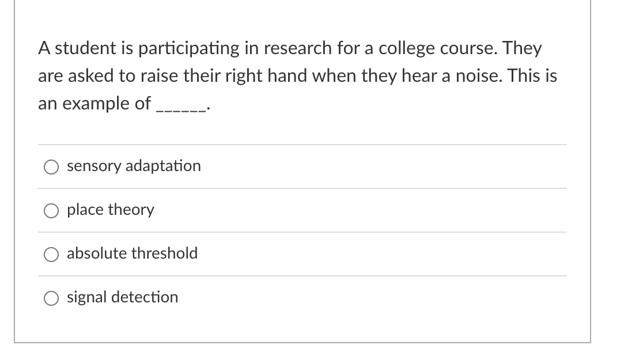Click the 'place theory' answer label text

click(x=111, y=210)
